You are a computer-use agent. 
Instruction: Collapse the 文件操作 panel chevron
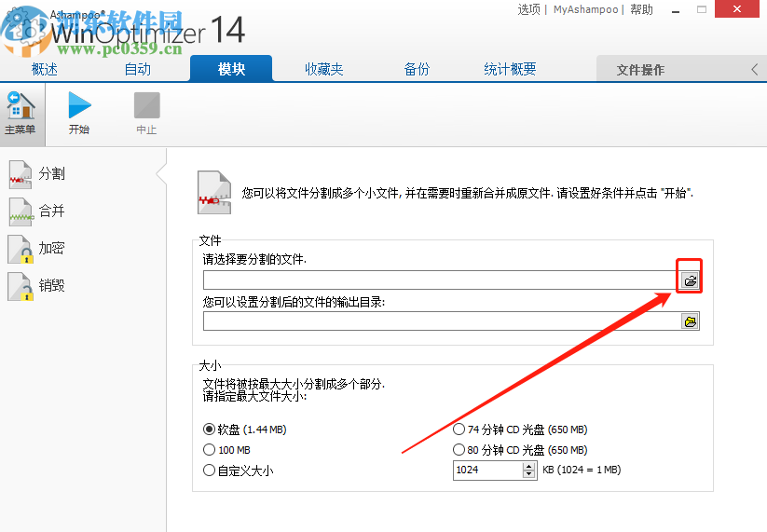coord(755,70)
